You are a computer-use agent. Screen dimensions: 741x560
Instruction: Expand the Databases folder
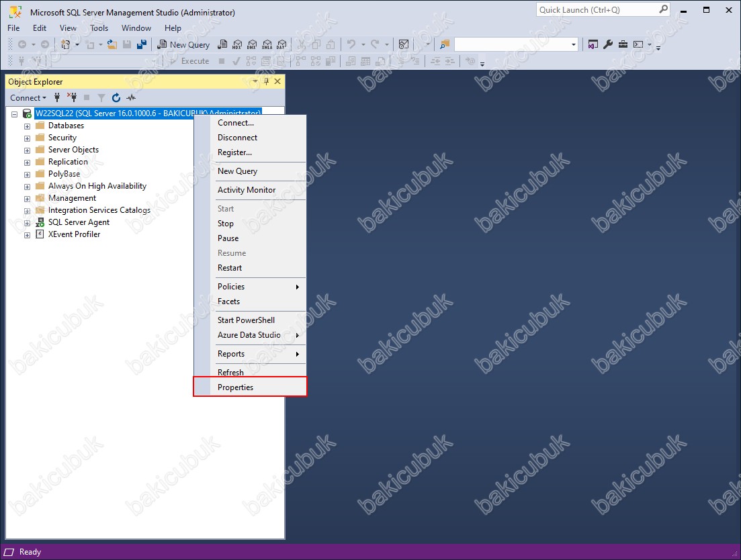point(27,126)
